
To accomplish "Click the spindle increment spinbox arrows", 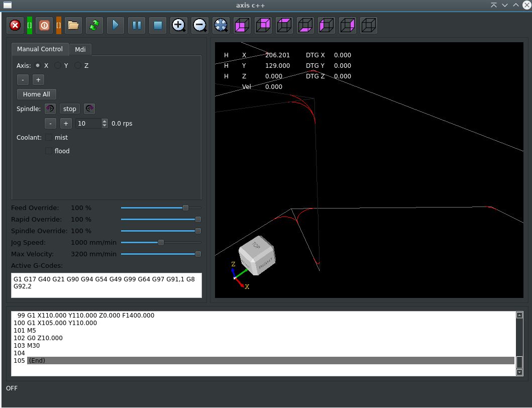I will click(x=104, y=123).
